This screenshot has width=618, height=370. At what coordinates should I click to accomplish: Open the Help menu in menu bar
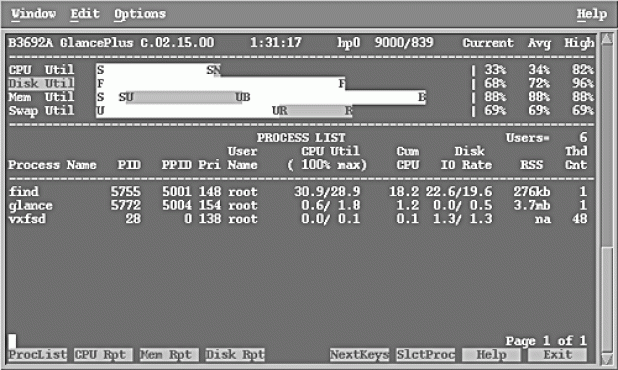pos(592,14)
